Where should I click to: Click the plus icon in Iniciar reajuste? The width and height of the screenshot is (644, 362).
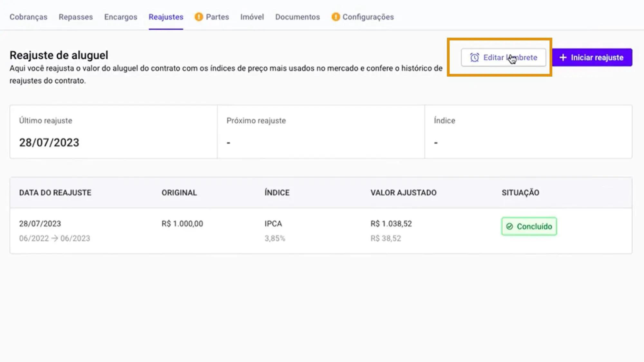(563, 57)
